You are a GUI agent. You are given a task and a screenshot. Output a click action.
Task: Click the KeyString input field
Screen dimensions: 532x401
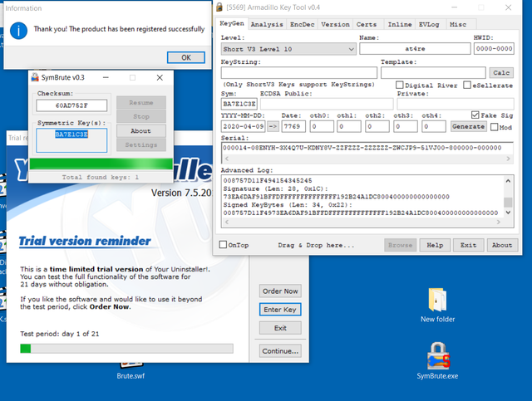pos(299,72)
